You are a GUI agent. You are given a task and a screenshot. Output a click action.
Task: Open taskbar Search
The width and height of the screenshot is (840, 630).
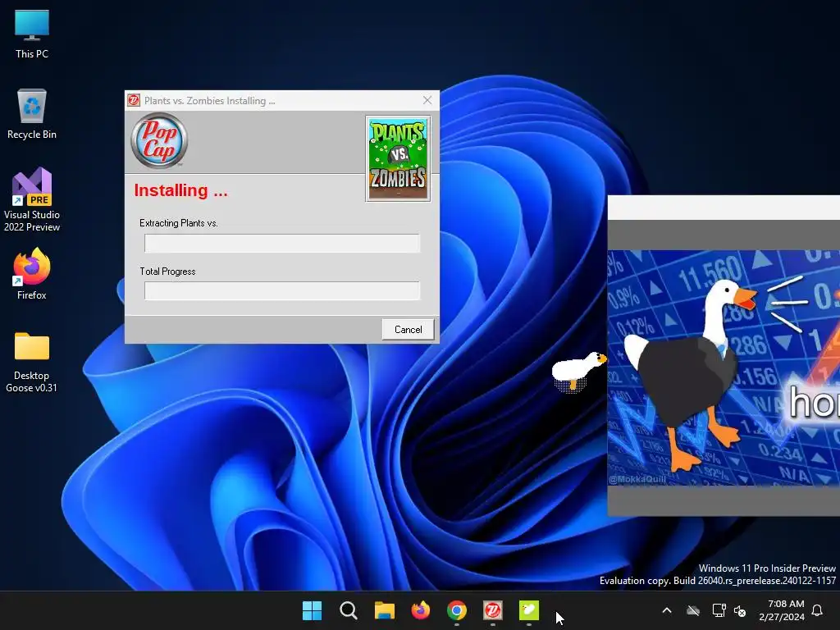pos(348,610)
